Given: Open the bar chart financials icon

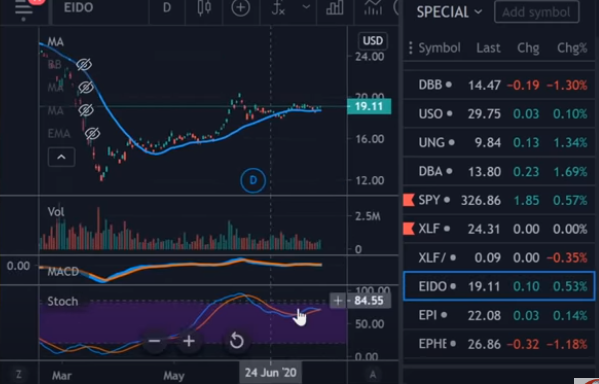Looking at the screenshot, I should pyautogui.click(x=334, y=8).
